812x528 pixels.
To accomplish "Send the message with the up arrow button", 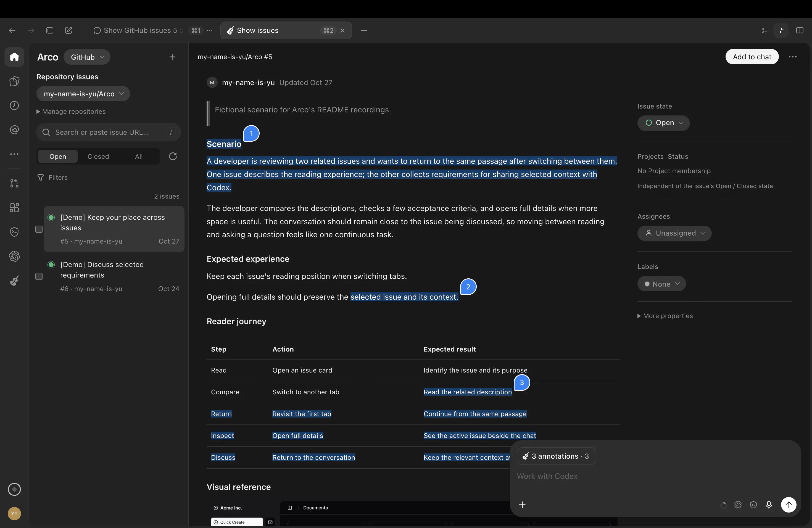I will (x=789, y=505).
